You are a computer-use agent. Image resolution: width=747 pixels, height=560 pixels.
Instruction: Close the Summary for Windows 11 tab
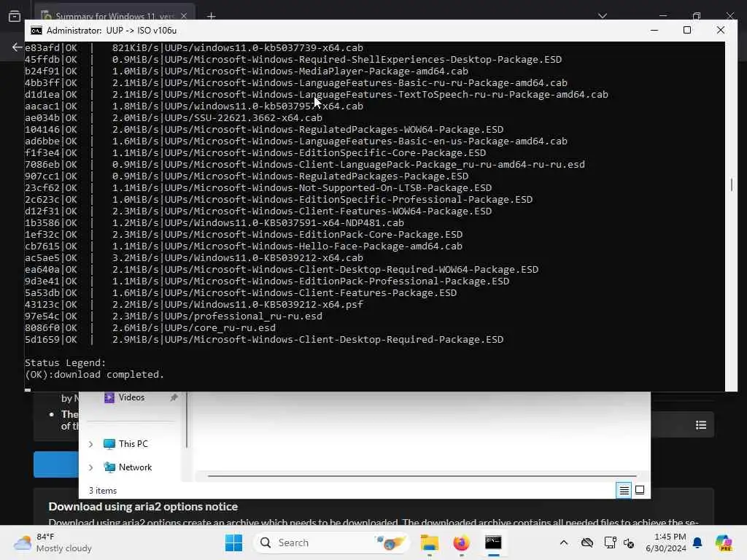point(184,16)
